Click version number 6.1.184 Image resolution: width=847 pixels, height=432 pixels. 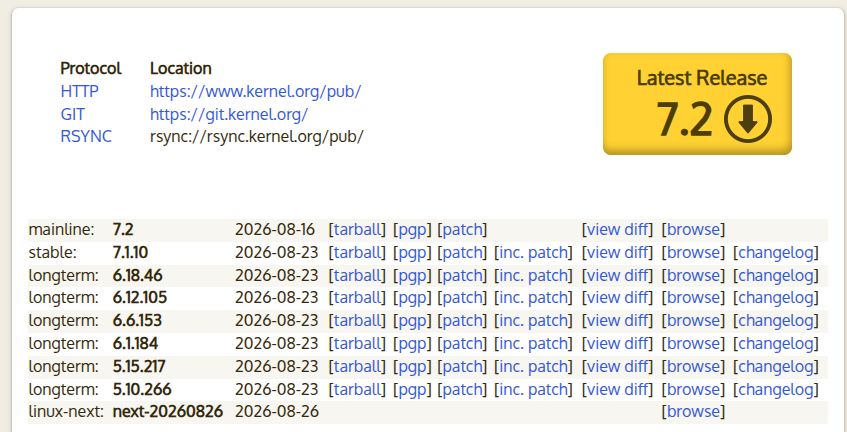click(135, 343)
